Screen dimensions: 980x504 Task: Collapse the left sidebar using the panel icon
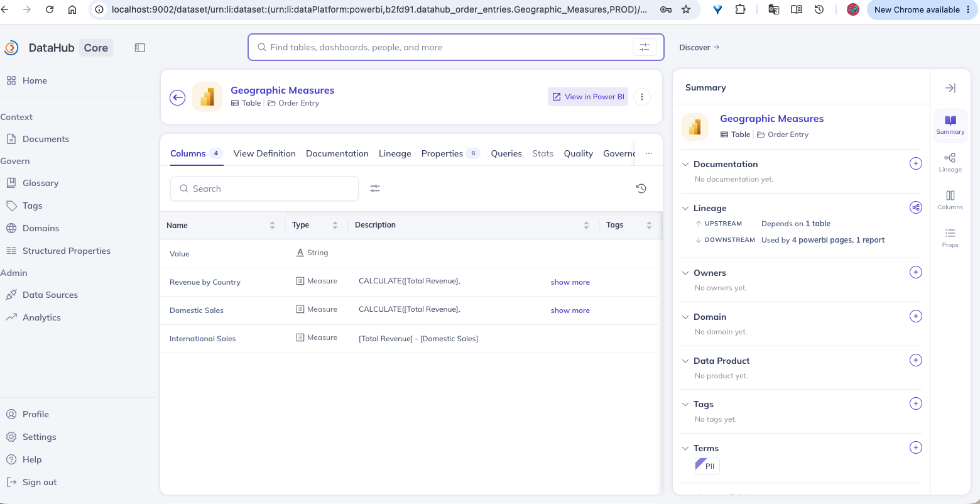point(140,48)
